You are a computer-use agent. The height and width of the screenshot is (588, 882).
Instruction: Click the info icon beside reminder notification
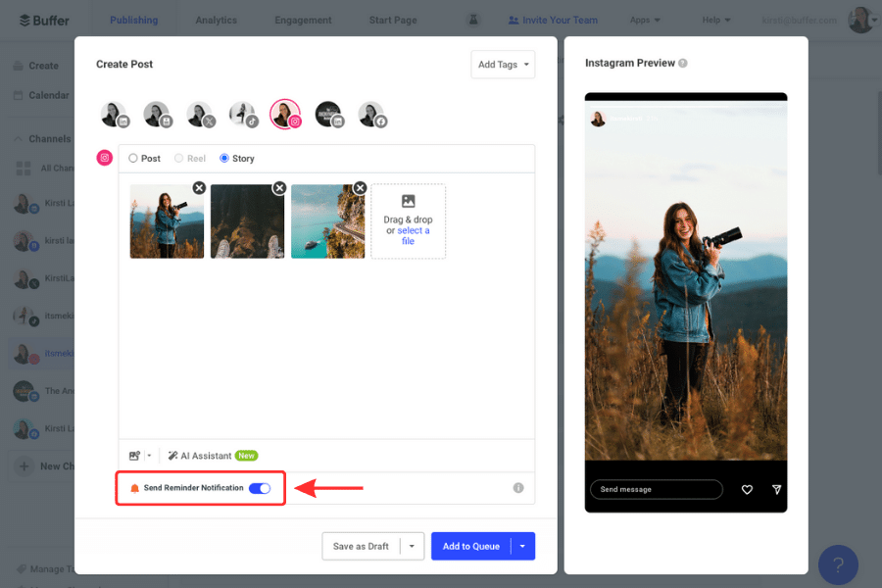click(x=518, y=488)
